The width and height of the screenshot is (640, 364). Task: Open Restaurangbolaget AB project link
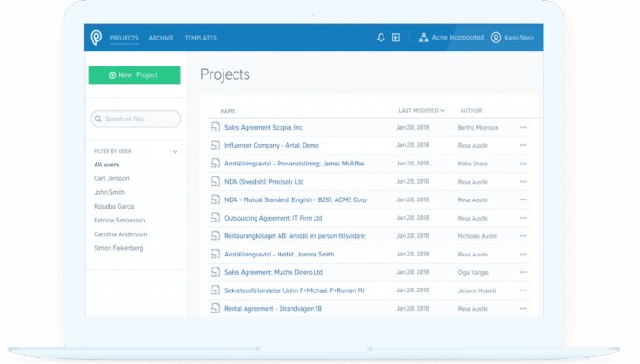295,236
